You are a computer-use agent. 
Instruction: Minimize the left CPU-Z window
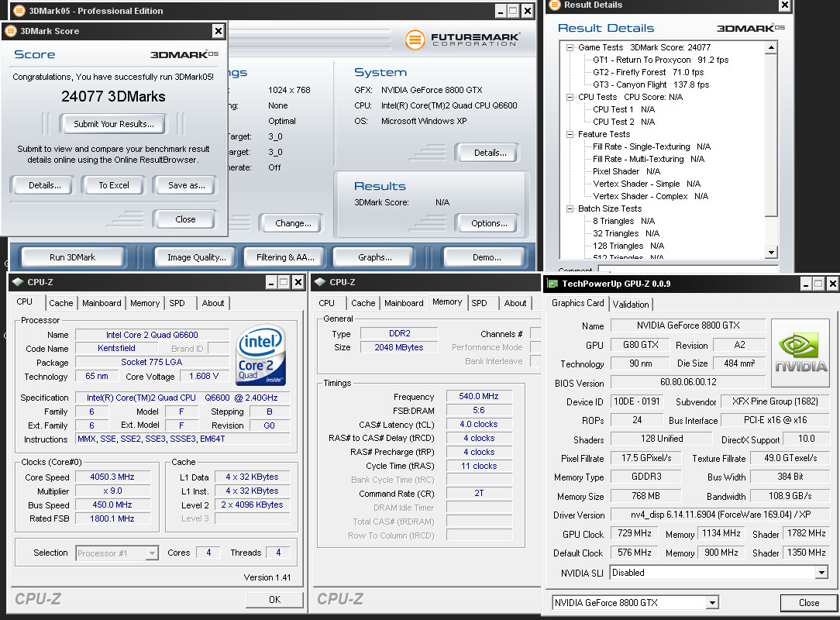272,282
